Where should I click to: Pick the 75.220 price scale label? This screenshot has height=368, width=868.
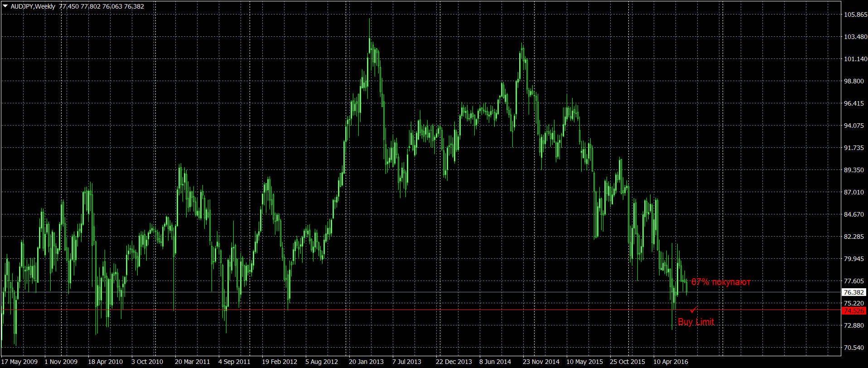pyautogui.click(x=854, y=303)
